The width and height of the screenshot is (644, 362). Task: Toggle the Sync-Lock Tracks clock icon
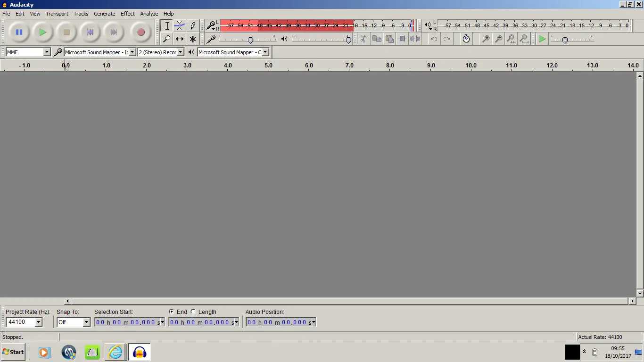(x=466, y=39)
